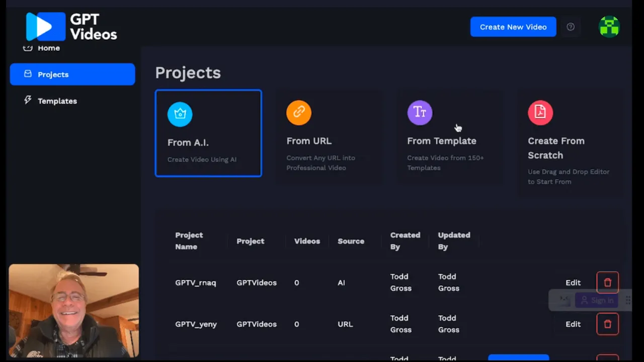The width and height of the screenshot is (644, 362).
Task: Click the Projects briefcase icon
Action: click(x=28, y=74)
